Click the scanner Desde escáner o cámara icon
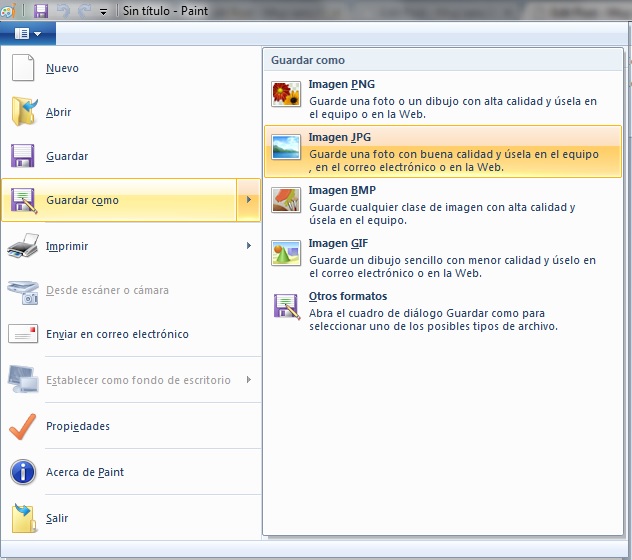This screenshot has height=560, width=632. [x=23, y=292]
